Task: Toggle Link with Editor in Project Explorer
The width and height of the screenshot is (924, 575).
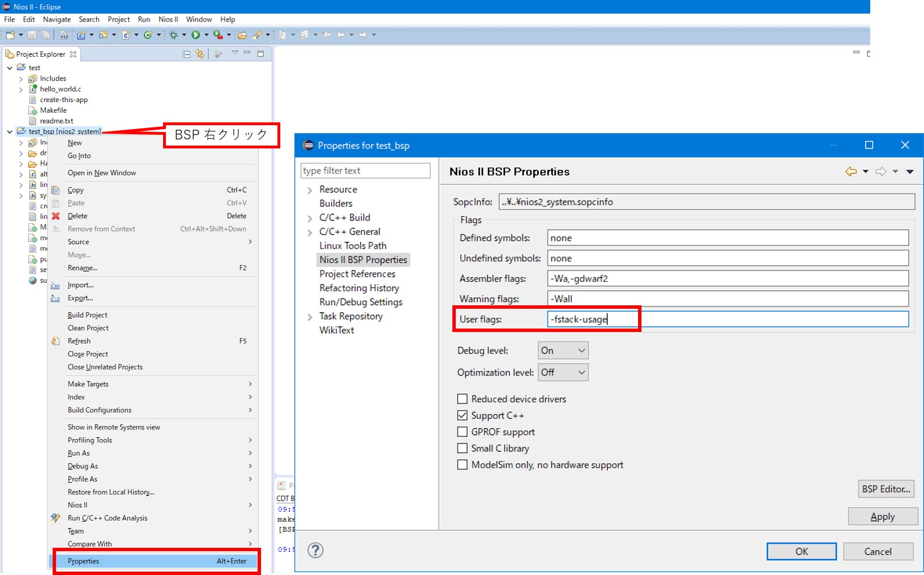Action: [x=200, y=54]
